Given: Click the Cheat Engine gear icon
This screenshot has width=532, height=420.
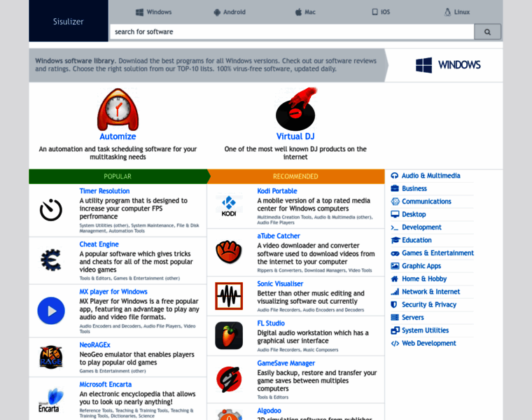Looking at the screenshot, I should click(51, 260).
